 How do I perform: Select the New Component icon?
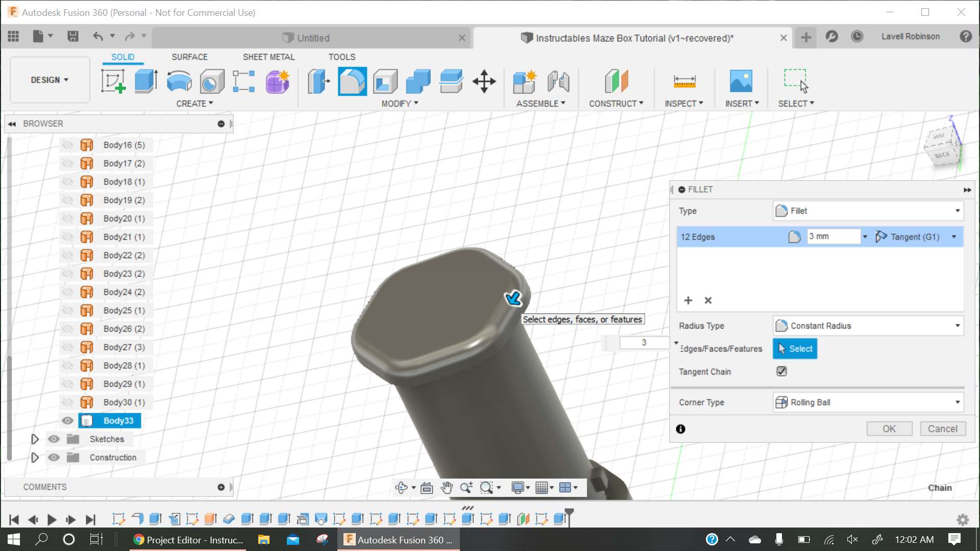tap(525, 82)
